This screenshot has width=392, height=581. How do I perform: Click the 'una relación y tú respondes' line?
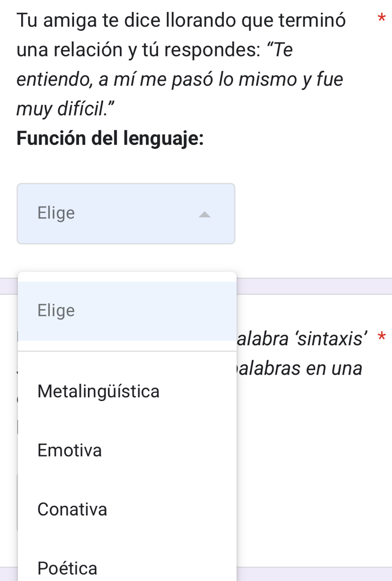(154, 50)
